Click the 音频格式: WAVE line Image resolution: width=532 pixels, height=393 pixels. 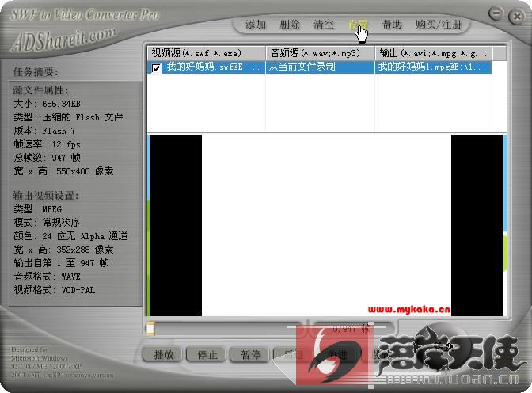[47, 277]
